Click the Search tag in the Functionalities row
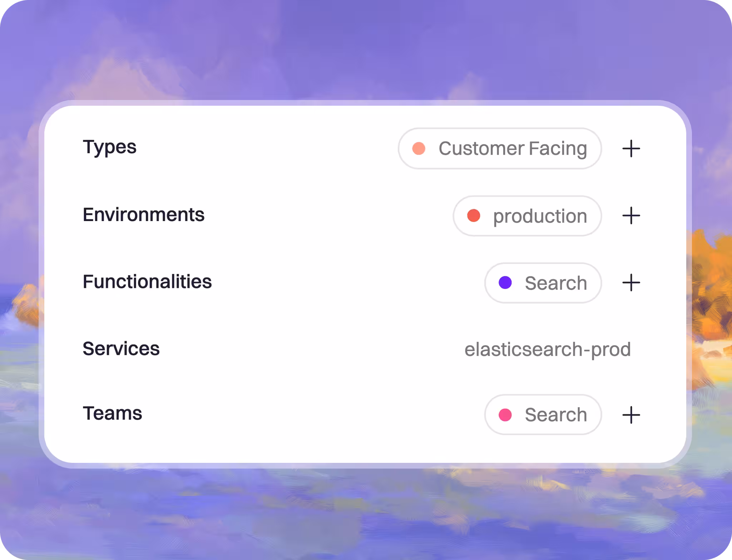This screenshot has width=732, height=560. click(543, 283)
